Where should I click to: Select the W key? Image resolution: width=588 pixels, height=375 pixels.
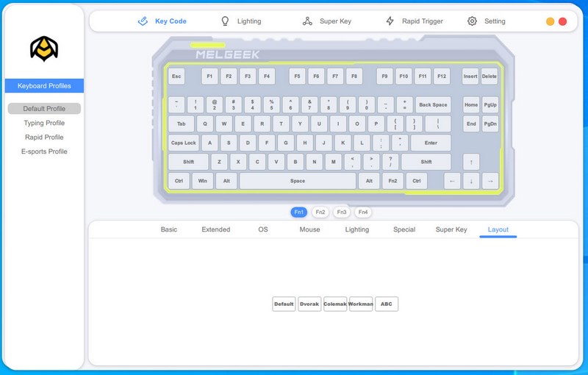tap(224, 124)
